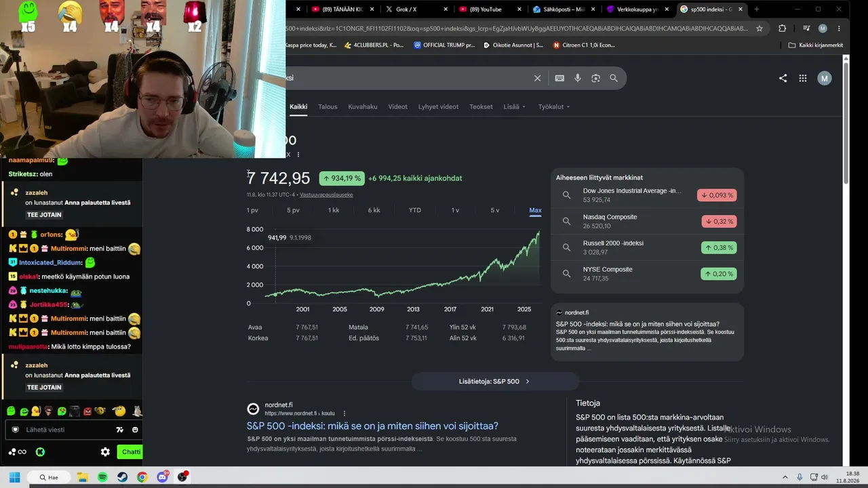Click the Windows taskbar Hae search box
The width and height of the screenshot is (868, 488).
coord(49,477)
